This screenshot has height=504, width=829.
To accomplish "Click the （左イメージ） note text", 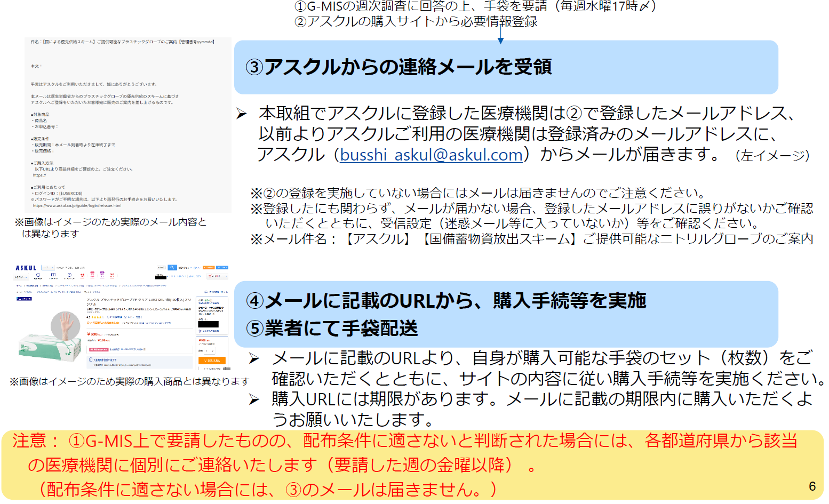I will pyautogui.click(x=772, y=156).
